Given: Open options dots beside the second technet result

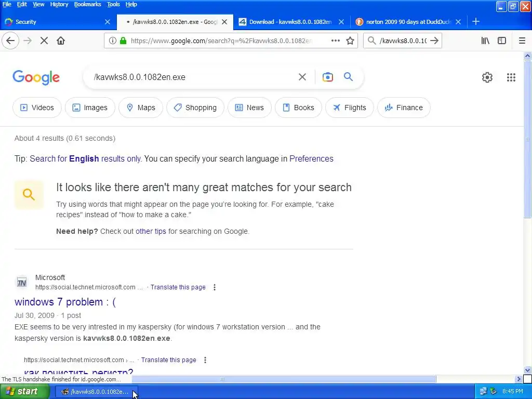Looking at the screenshot, I should coord(205,360).
